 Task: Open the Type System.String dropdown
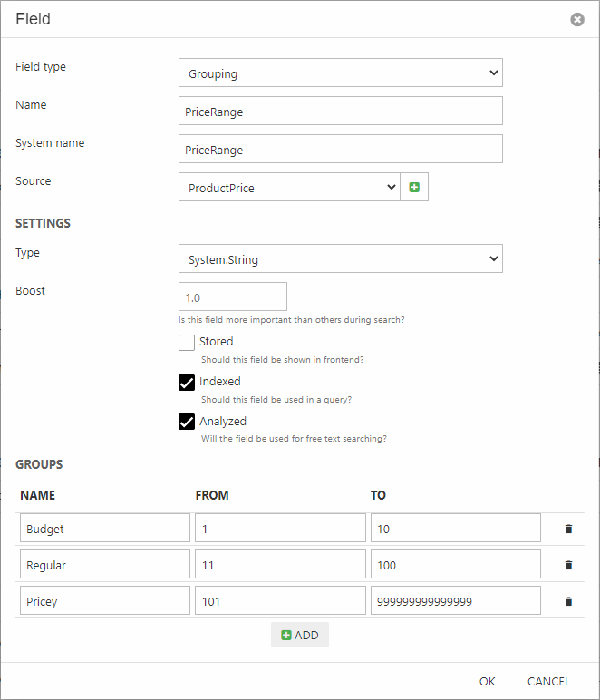coord(340,259)
